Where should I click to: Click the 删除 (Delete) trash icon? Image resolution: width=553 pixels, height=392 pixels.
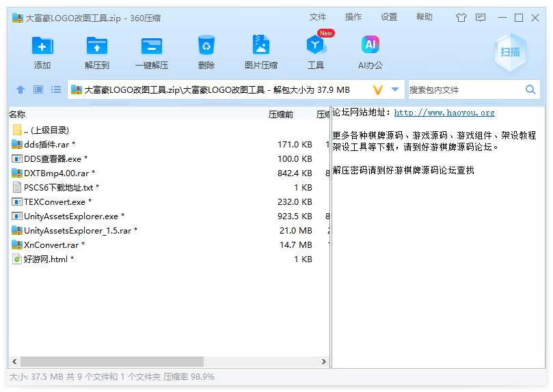click(x=206, y=45)
